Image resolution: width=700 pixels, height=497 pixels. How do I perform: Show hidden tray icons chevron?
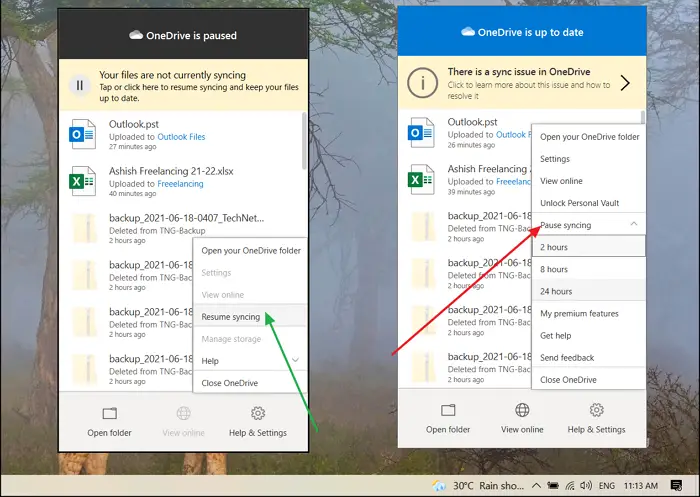537,485
